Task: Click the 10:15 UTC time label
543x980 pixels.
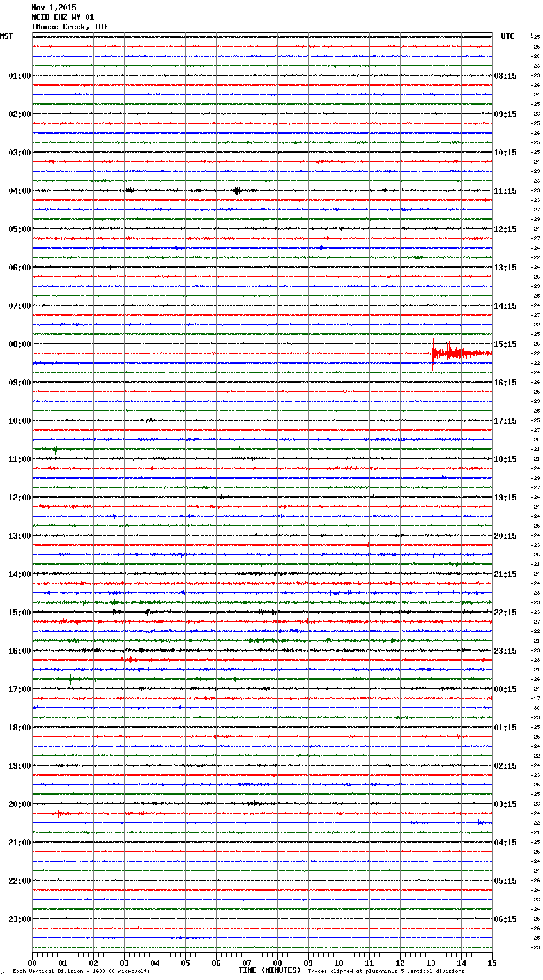Action: 505,153
